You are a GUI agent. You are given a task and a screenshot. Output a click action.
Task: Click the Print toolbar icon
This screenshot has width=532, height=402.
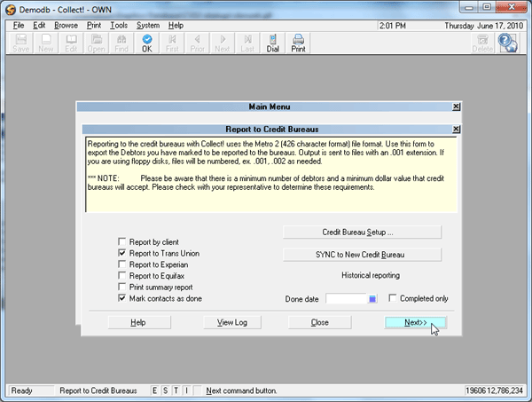(x=298, y=43)
